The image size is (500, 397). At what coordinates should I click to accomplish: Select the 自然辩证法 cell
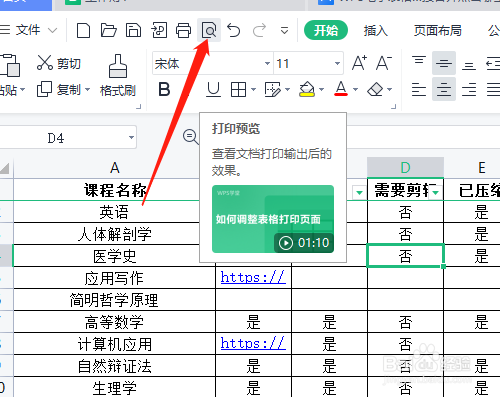coord(114,366)
